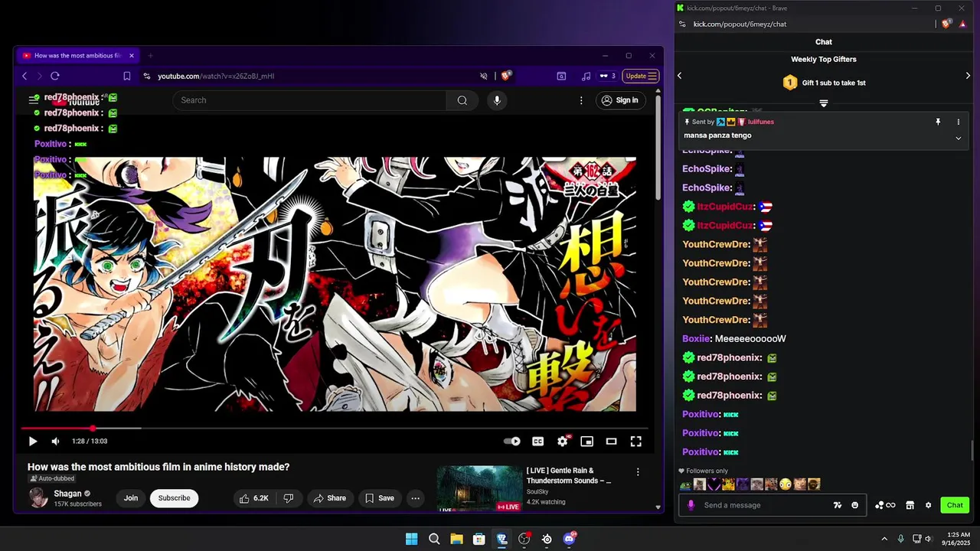Open the Gentle Rain & Thunderstorm Sounds title

click(569, 475)
